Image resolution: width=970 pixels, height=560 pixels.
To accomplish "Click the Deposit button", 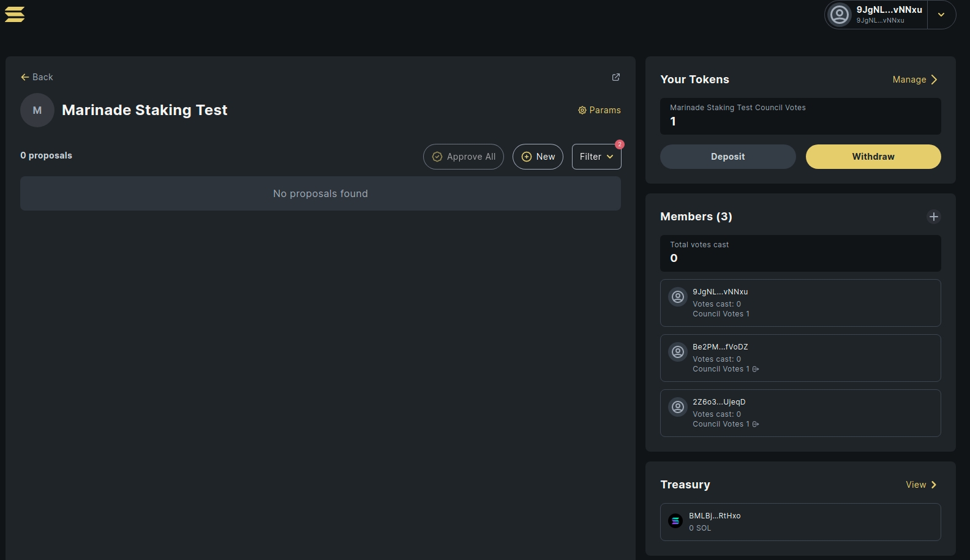I will [727, 157].
